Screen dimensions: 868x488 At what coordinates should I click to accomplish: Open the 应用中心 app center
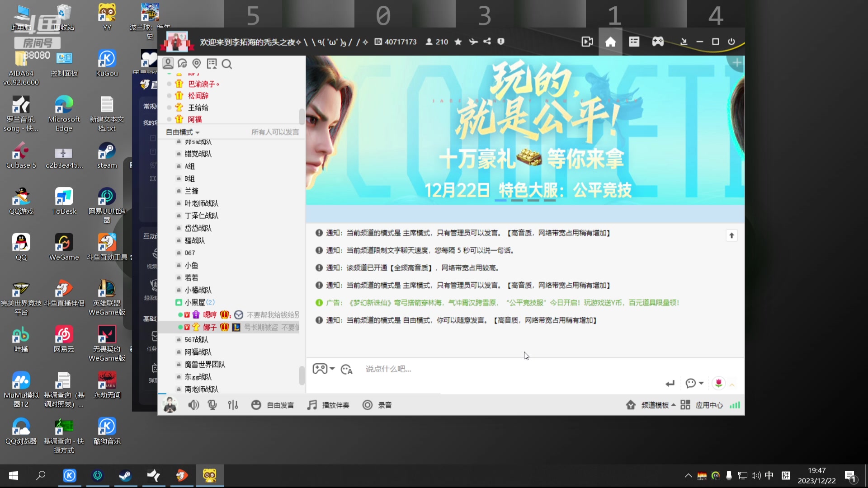point(709,405)
